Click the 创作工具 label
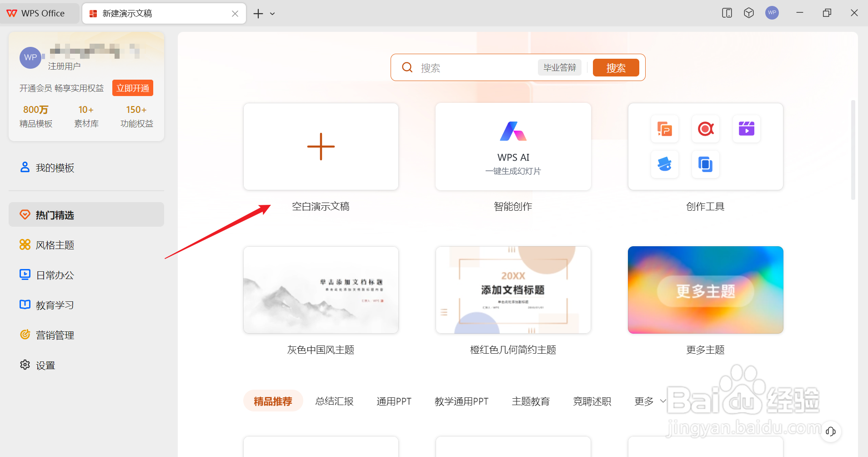This screenshot has width=868, height=457. [706, 207]
